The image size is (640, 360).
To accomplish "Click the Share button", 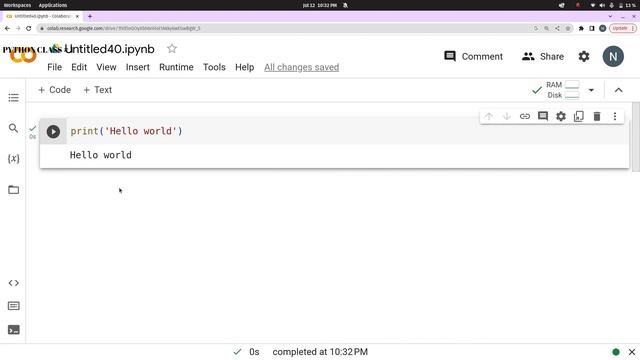I will pos(543,56).
